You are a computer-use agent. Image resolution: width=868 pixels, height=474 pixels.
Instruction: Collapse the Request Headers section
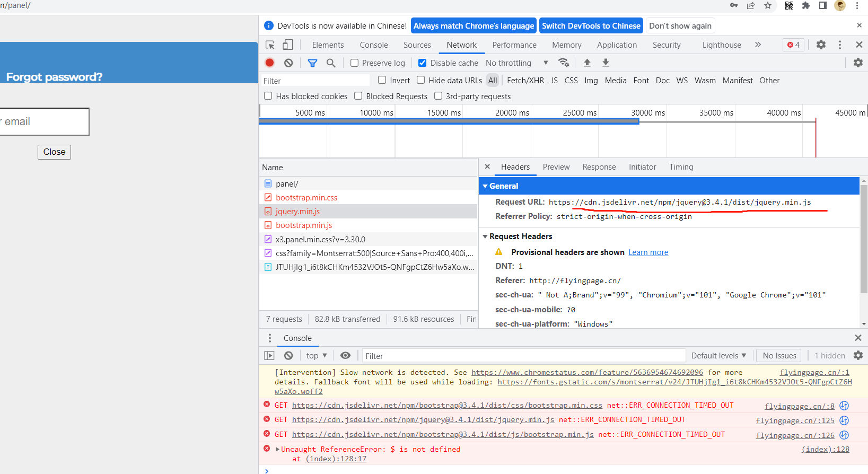pos(485,236)
